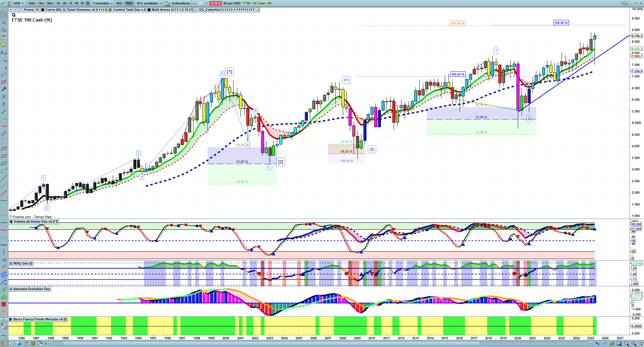This screenshot has width=644, height=347.
Task: Click the scroll right arrow at bottom
Action: point(591,344)
